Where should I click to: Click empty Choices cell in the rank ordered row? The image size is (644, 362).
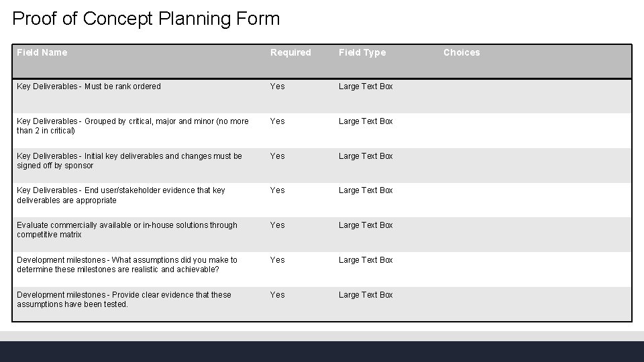coord(535,96)
